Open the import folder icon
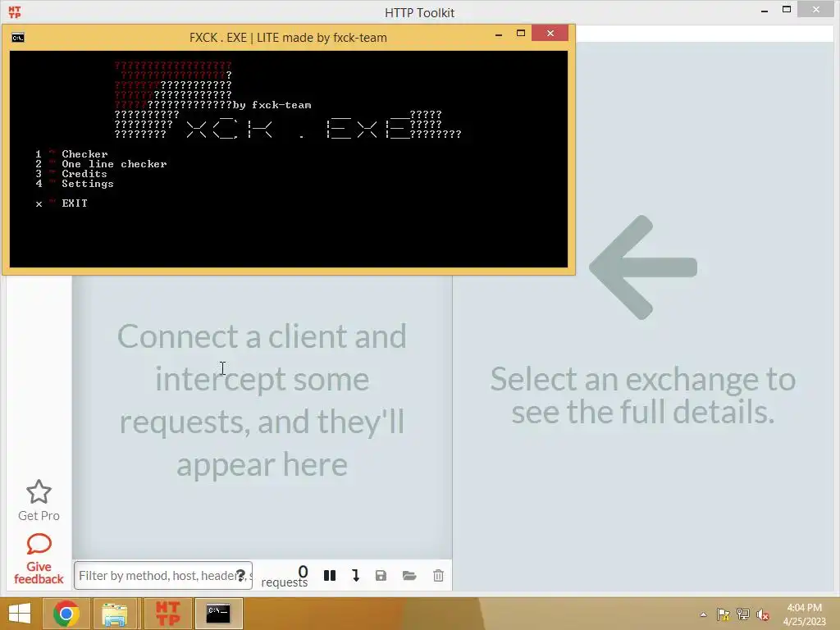 click(x=409, y=575)
